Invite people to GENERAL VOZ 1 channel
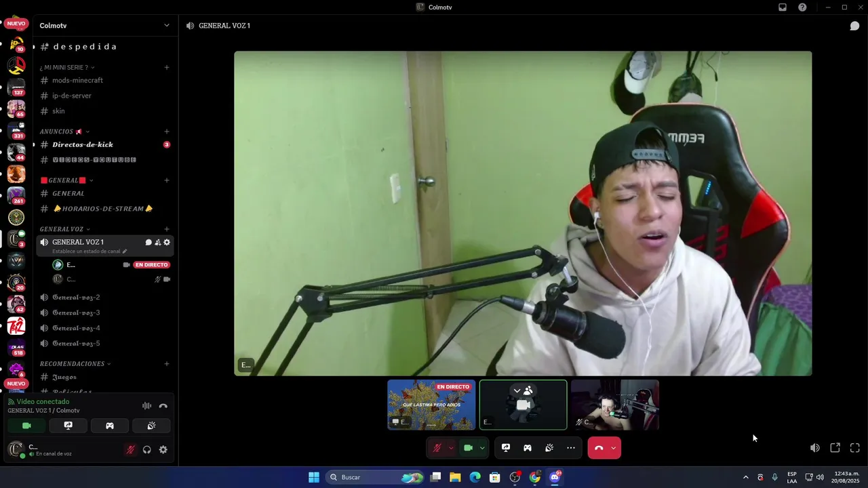 pyautogui.click(x=157, y=242)
